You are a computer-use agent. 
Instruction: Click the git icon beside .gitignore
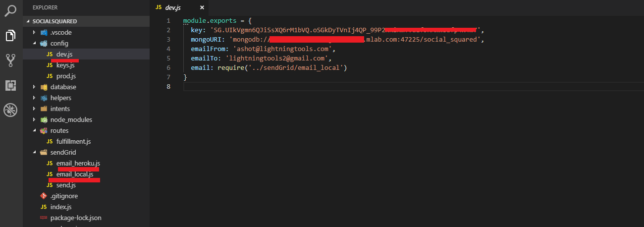pyautogui.click(x=44, y=196)
